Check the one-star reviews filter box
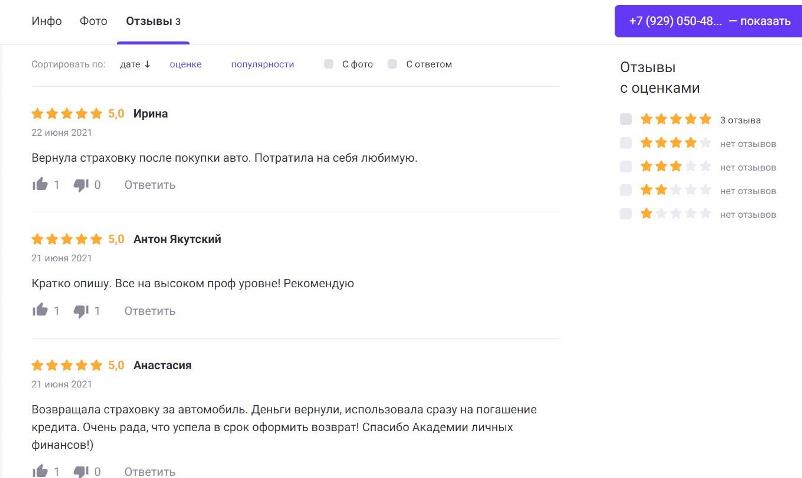802x478 pixels. tap(626, 213)
